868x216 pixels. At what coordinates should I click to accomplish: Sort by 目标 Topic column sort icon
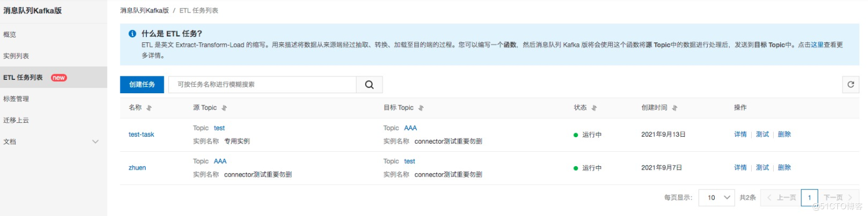421,108
